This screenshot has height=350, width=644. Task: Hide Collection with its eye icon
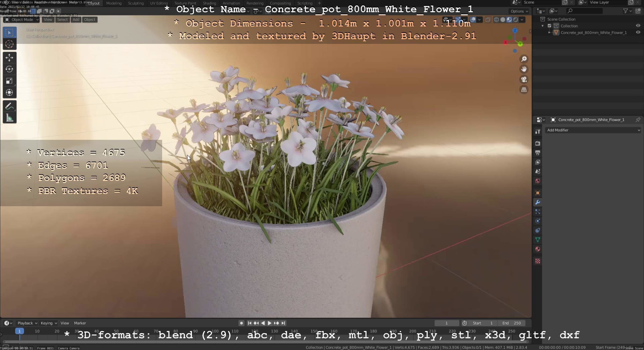pyautogui.click(x=638, y=26)
